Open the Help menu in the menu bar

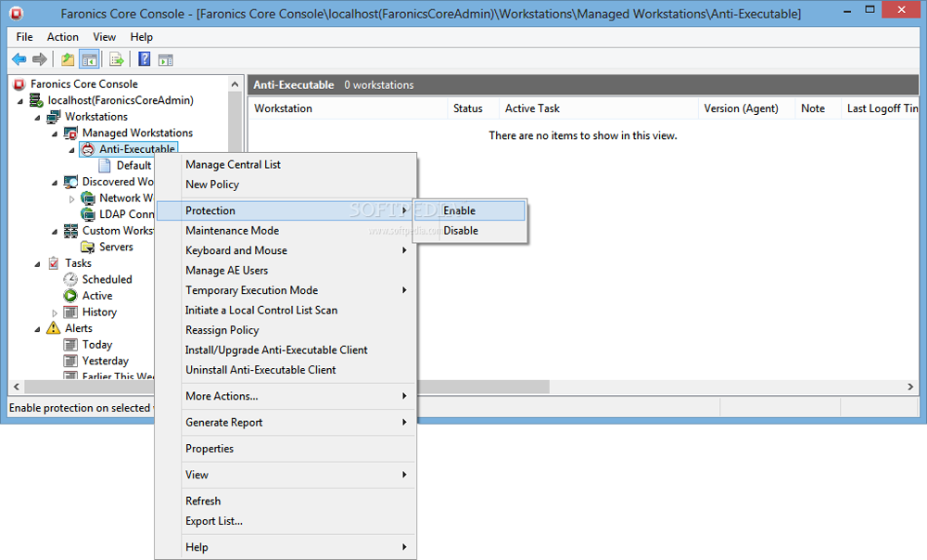click(x=141, y=37)
